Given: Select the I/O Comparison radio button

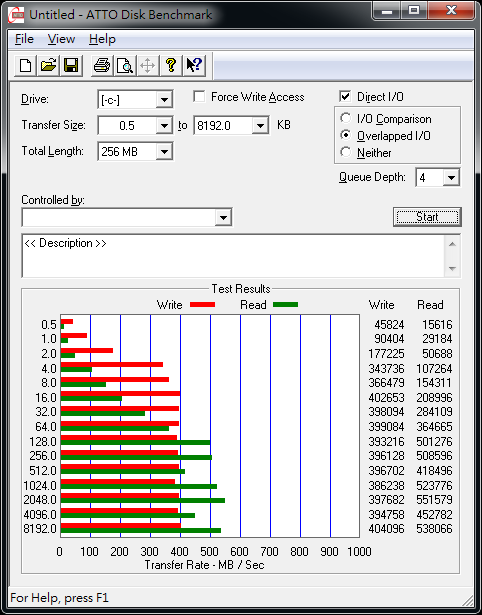Looking at the screenshot, I should pyautogui.click(x=346, y=118).
